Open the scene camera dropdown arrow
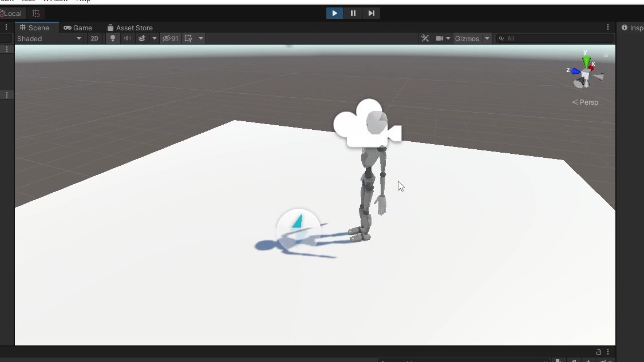Image resolution: width=644 pixels, height=362 pixels. [448, 38]
